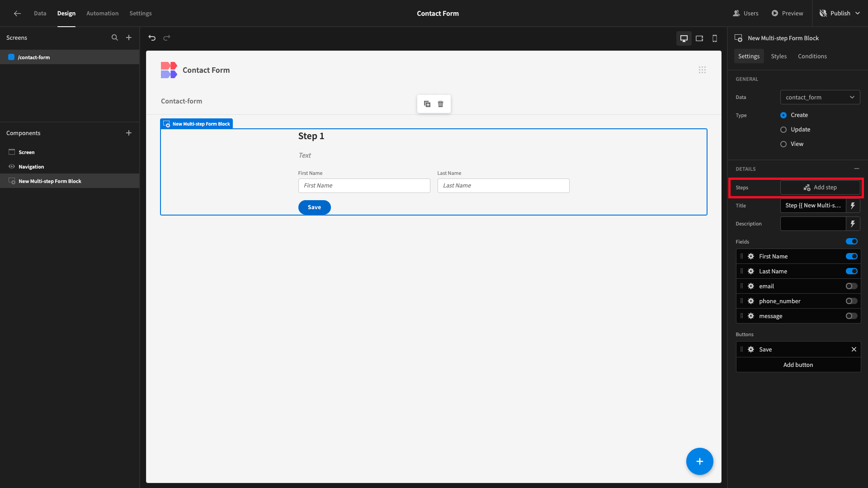Open the Data tab

(x=40, y=14)
